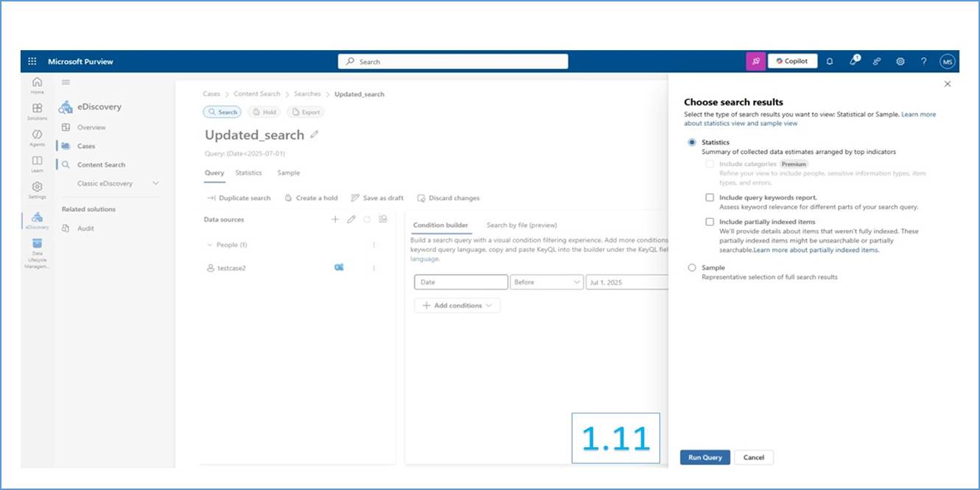Switch to the Statistics tab
This screenshot has height=490, width=980.
[248, 172]
